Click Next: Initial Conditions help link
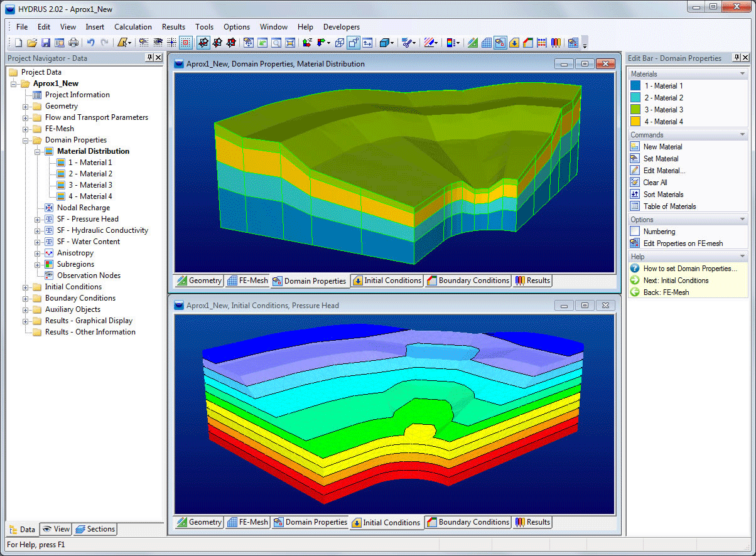 (x=676, y=281)
